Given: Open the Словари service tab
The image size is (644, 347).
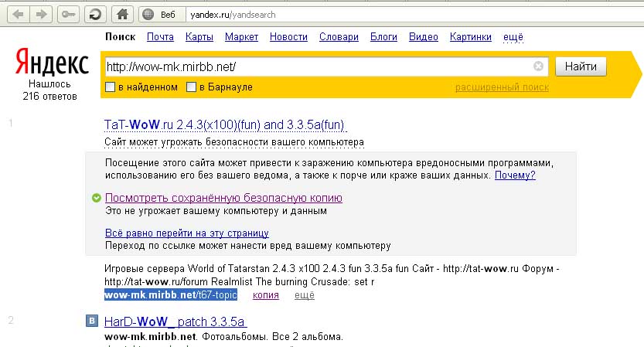Looking at the screenshot, I should pos(339,37).
